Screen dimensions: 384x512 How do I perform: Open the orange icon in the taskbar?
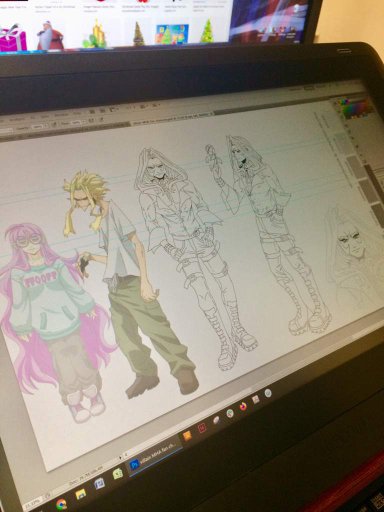(187, 435)
